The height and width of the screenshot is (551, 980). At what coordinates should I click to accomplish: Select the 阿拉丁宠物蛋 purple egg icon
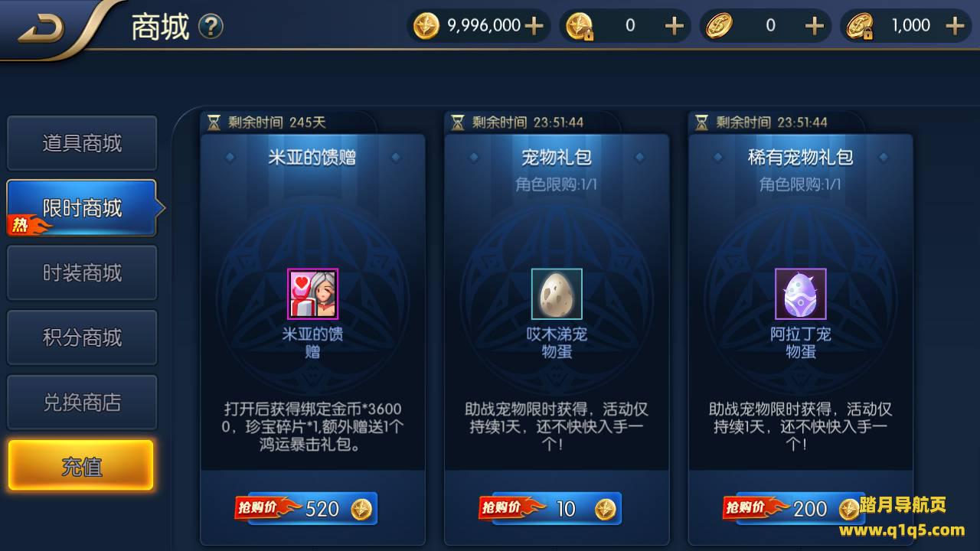[x=801, y=294]
